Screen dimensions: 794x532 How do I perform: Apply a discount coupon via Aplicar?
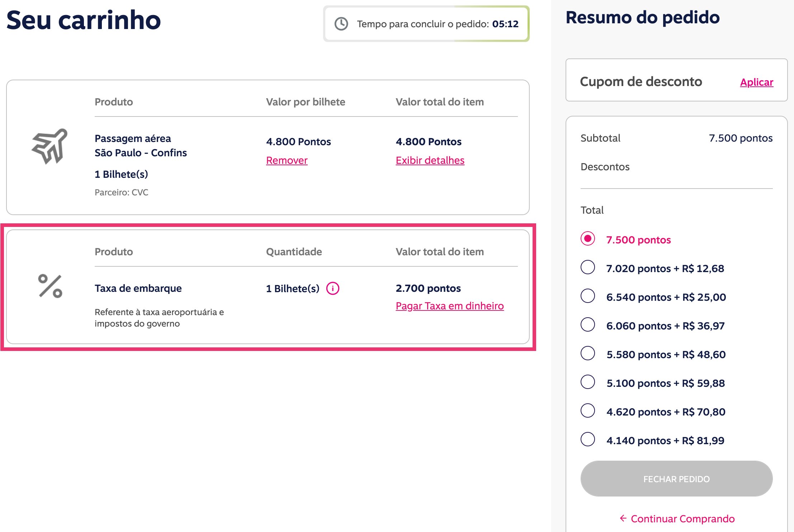click(x=756, y=82)
